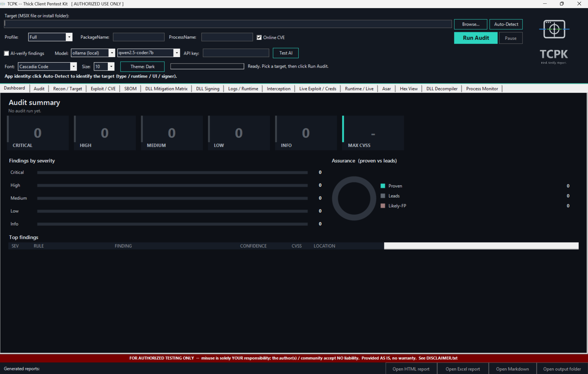Click the INFO count card
588x374 pixels.
point(306,133)
